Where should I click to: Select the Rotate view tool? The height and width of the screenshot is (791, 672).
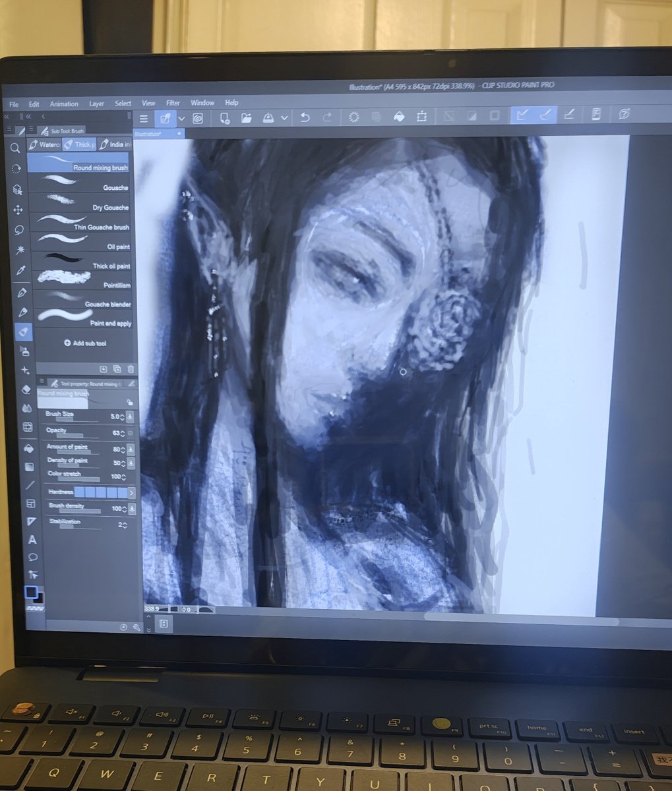point(16,168)
